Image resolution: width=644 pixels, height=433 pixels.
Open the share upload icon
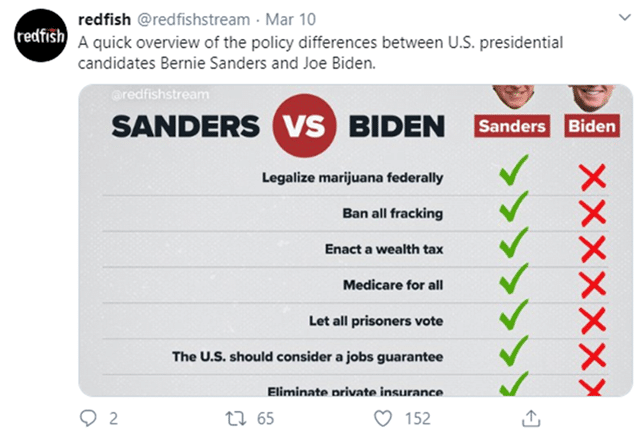coord(531,418)
